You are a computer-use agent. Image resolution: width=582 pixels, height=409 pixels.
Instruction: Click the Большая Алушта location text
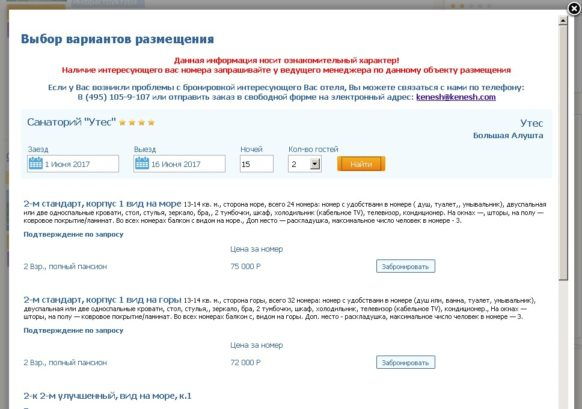[508, 135]
